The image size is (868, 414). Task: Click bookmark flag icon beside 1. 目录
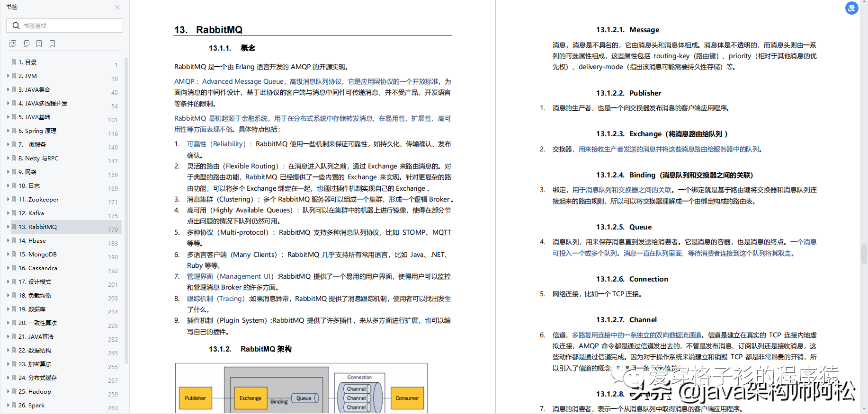pyautogui.click(x=14, y=62)
